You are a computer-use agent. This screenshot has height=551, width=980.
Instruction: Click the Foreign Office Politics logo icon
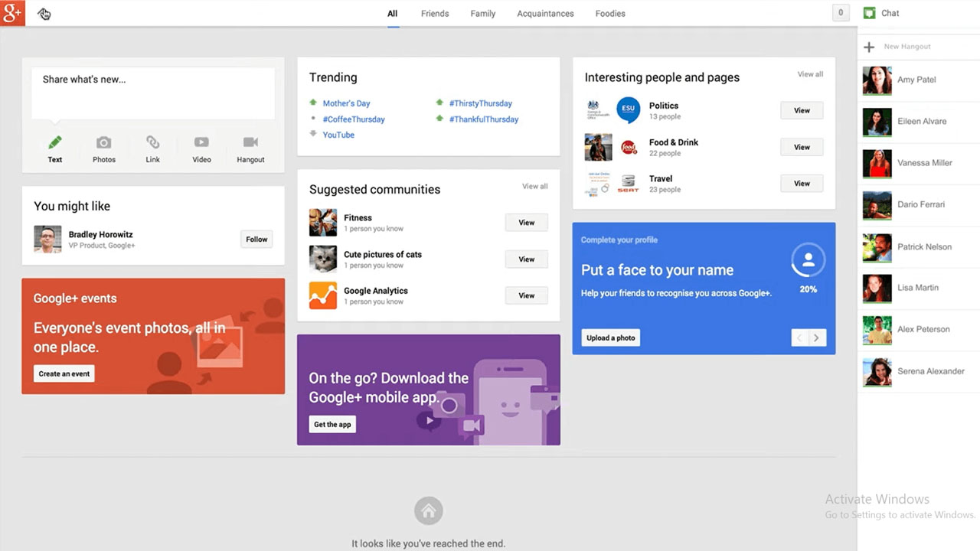coord(598,110)
